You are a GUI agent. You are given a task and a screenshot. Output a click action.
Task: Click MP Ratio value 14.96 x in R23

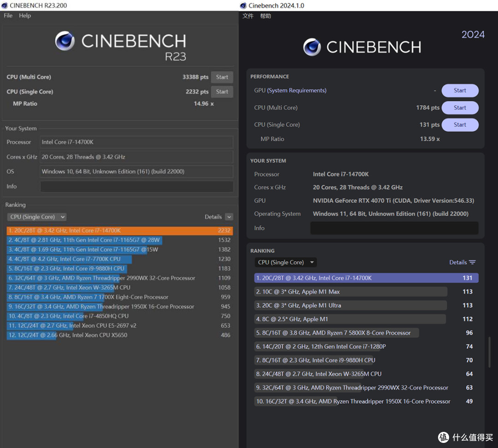(x=204, y=104)
